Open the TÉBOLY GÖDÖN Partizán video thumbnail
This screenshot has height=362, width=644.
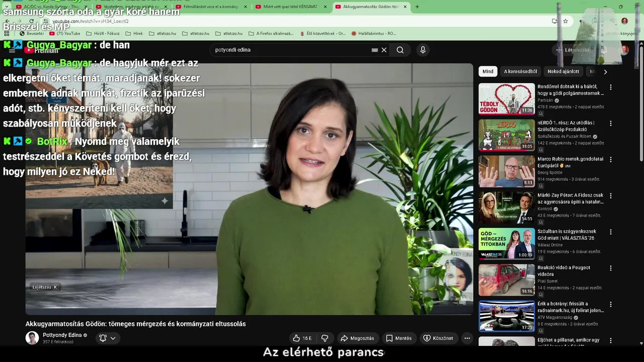coord(507,99)
